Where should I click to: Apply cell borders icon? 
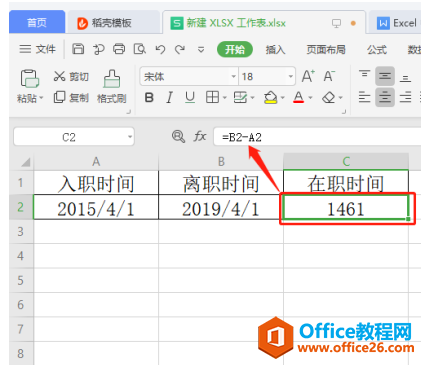212,97
